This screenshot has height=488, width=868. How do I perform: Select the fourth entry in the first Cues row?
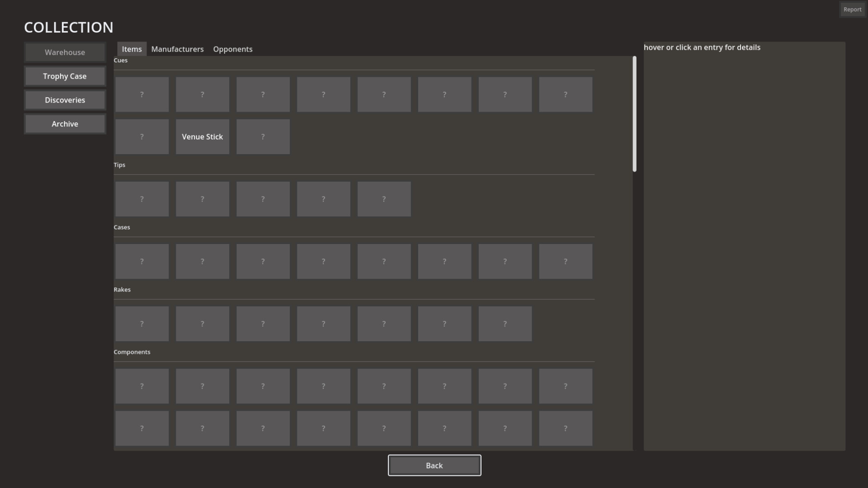click(324, 94)
